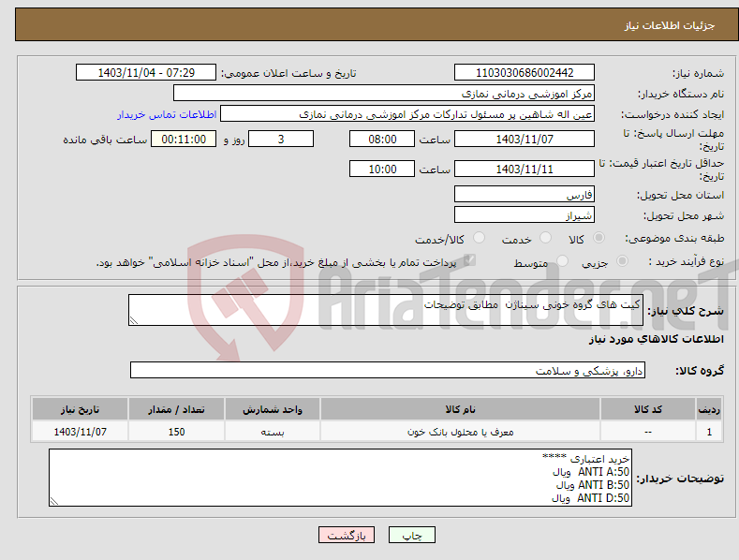Viewport: 739px width, 560px height.
Task: Click the request creator name field
Action: 407,113
